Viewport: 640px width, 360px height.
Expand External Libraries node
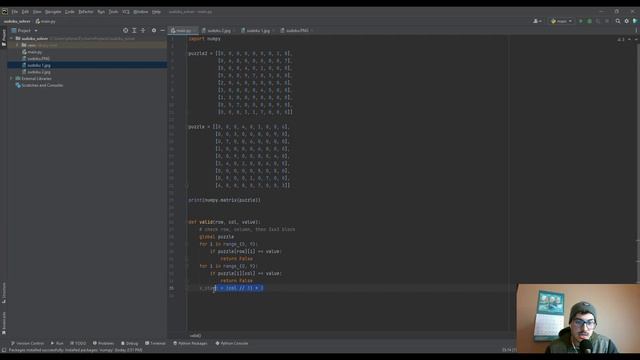[12, 78]
